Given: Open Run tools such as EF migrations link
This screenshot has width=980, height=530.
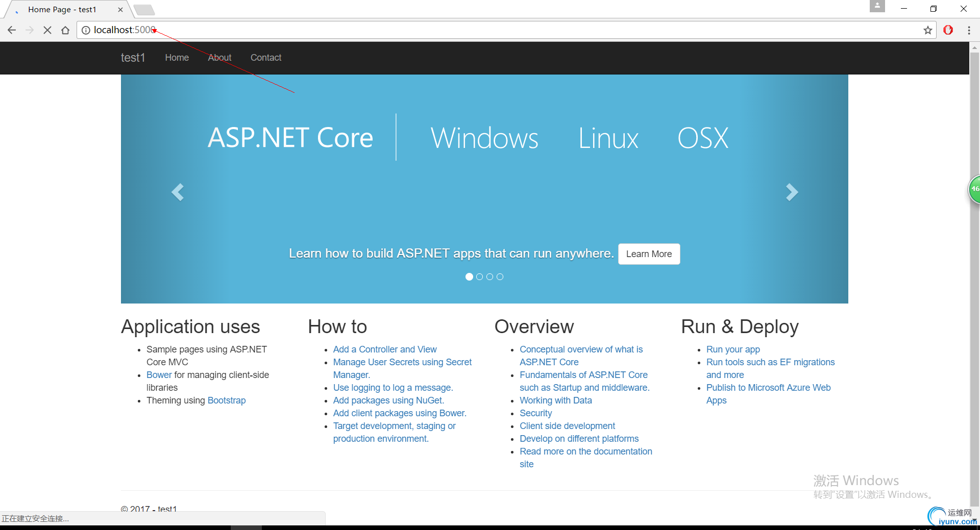Looking at the screenshot, I should click(x=770, y=368).
